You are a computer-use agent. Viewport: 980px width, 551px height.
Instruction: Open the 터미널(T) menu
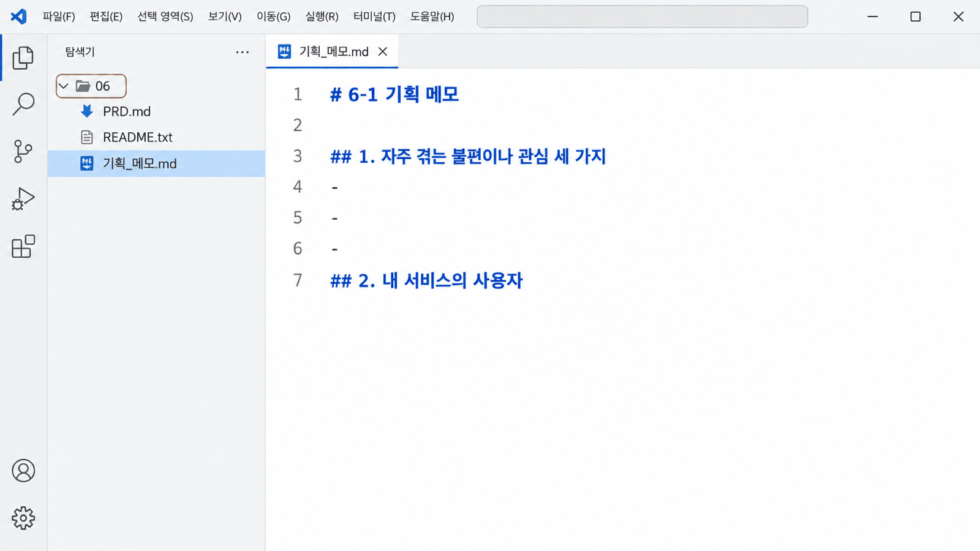(374, 17)
